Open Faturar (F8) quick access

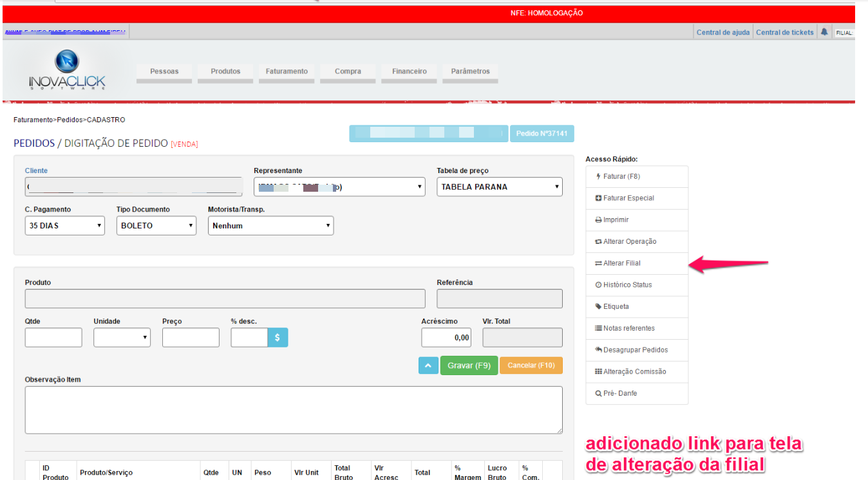(636, 176)
